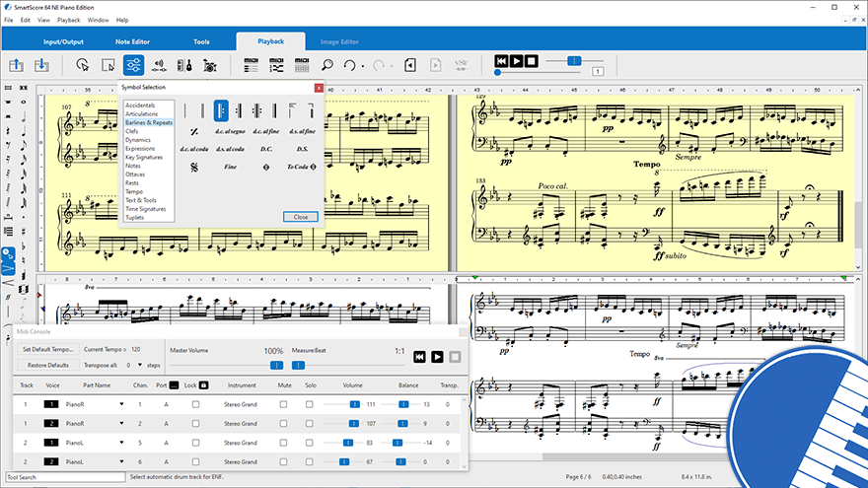Image resolution: width=868 pixels, height=488 pixels.
Task: Start playback from the top toolbar
Action: (x=516, y=61)
